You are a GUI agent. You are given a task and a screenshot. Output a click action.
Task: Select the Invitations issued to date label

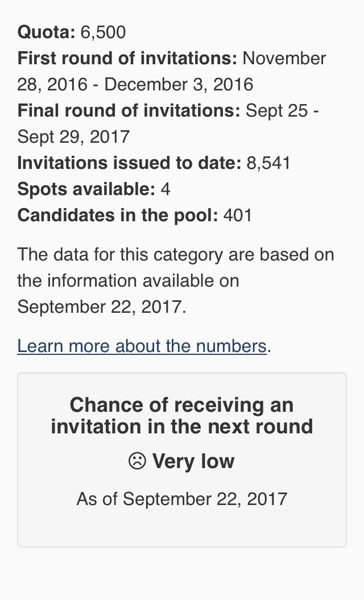(x=129, y=163)
